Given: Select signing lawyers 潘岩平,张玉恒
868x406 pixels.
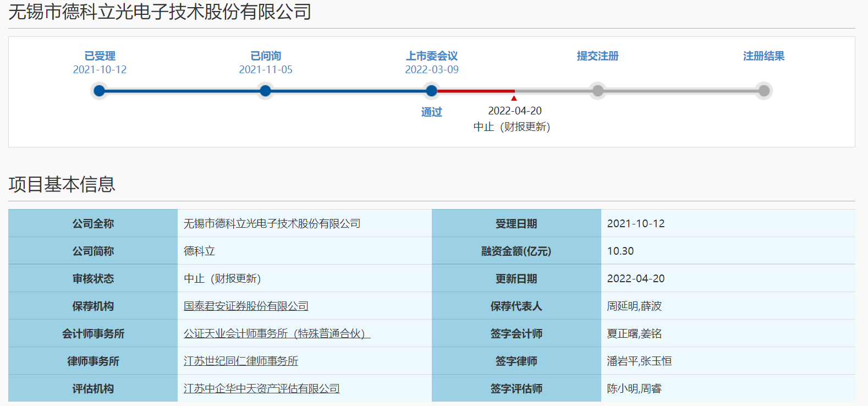Looking at the screenshot, I should point(639,361).
